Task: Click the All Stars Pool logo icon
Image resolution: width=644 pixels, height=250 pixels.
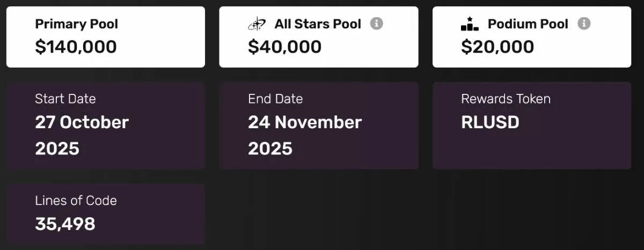Action: [x=257, y=24]
